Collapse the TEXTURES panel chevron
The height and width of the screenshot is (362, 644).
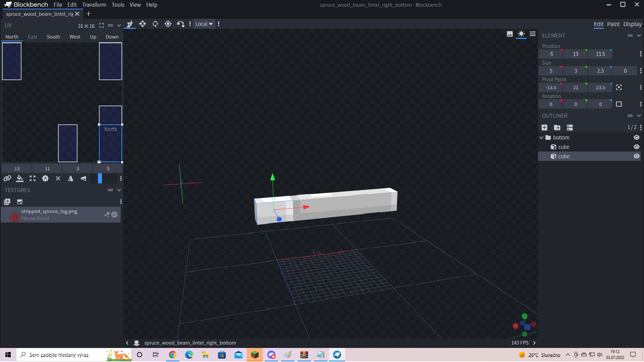119,190
